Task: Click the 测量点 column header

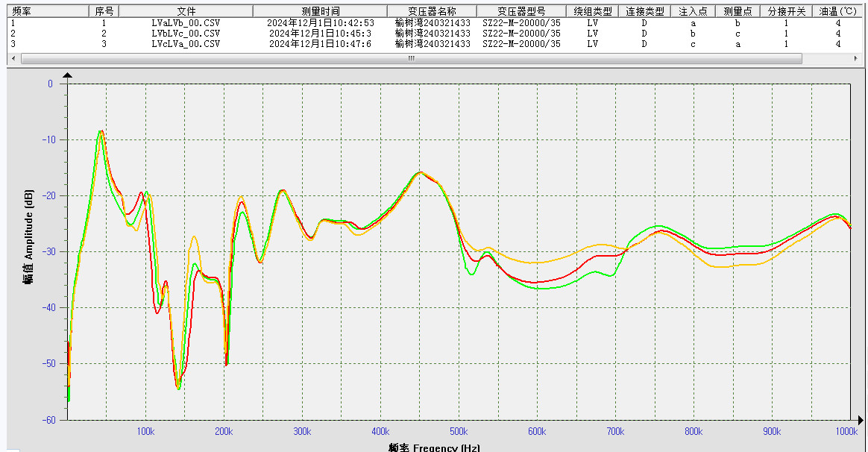Action: click(738, 12)
